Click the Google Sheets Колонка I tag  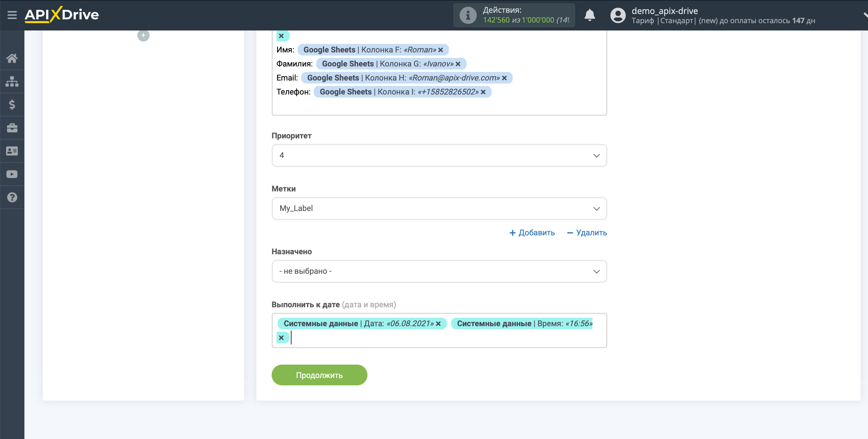coord(402,92)
